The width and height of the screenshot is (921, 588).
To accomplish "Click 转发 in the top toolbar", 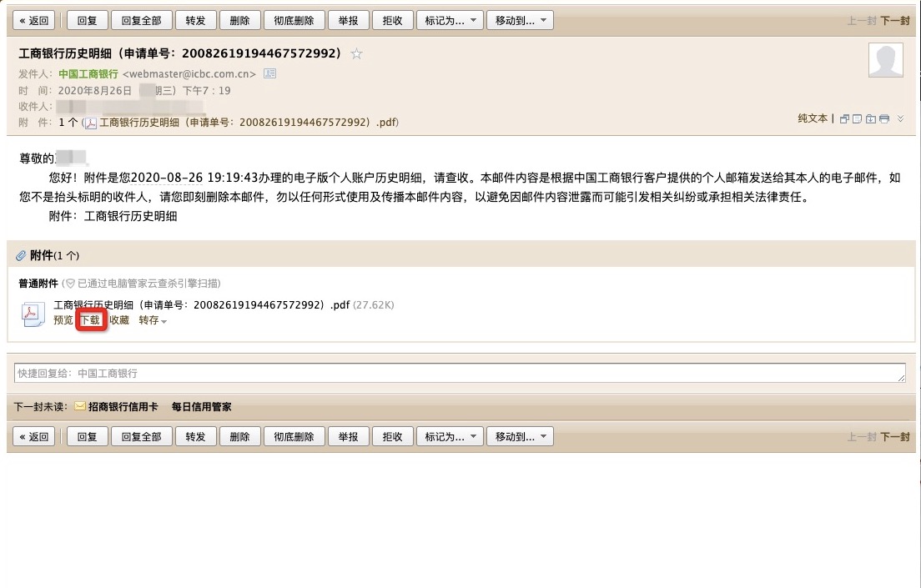I will tap(195, 21).
